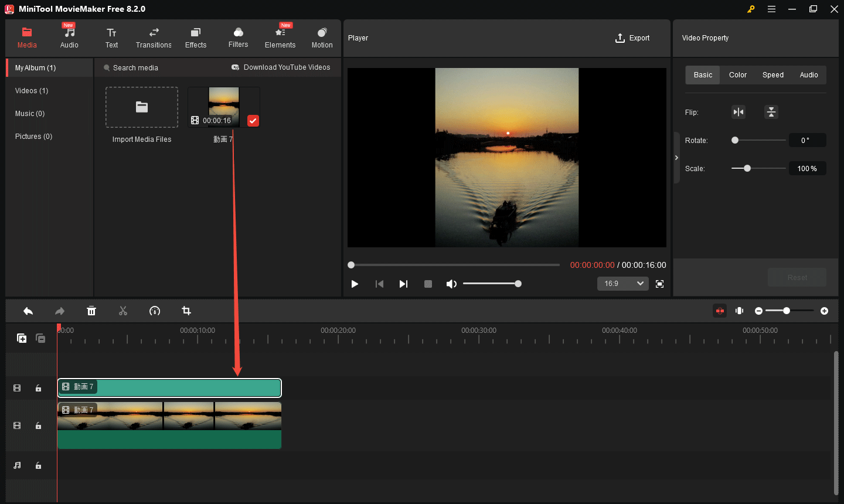Screen dimensions: 844x504
Task: Switch to the Transitions tab
Action: pyautogui.click(x=154, y=38)
